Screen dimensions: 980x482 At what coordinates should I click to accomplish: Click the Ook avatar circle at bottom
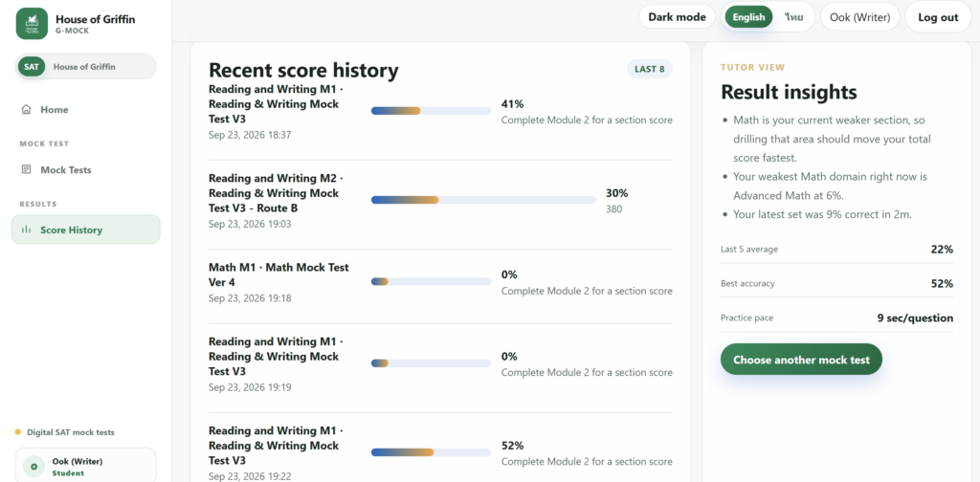click(x=33, y=467)
